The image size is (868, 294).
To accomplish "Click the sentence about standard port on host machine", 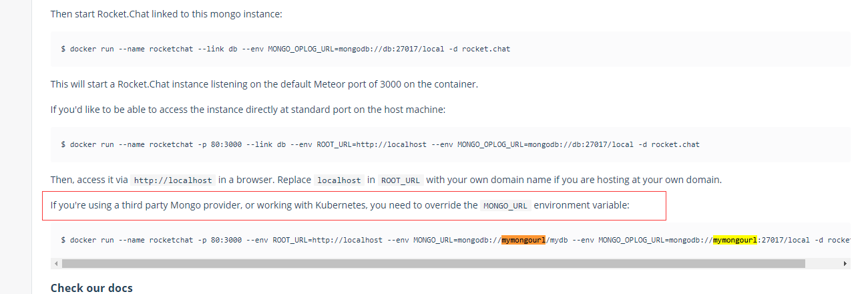I will click(248, 109).
